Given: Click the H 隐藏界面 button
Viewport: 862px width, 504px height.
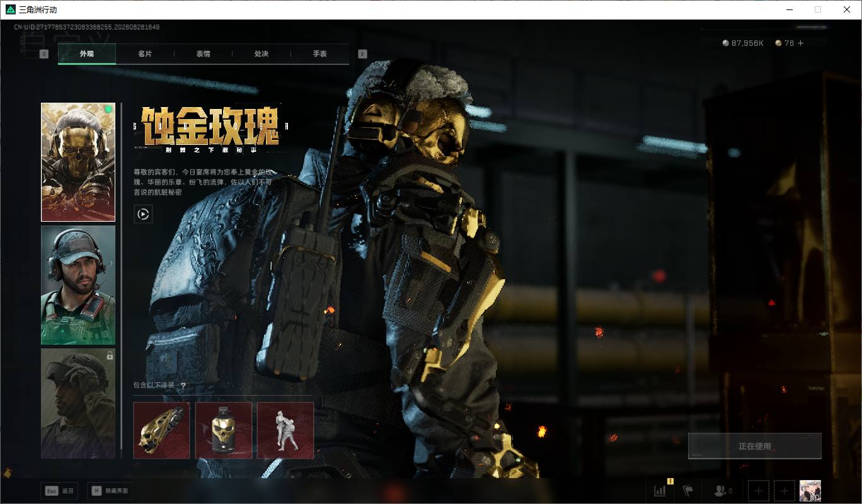Looking at the screenshot, I should [x=110, y=491].
